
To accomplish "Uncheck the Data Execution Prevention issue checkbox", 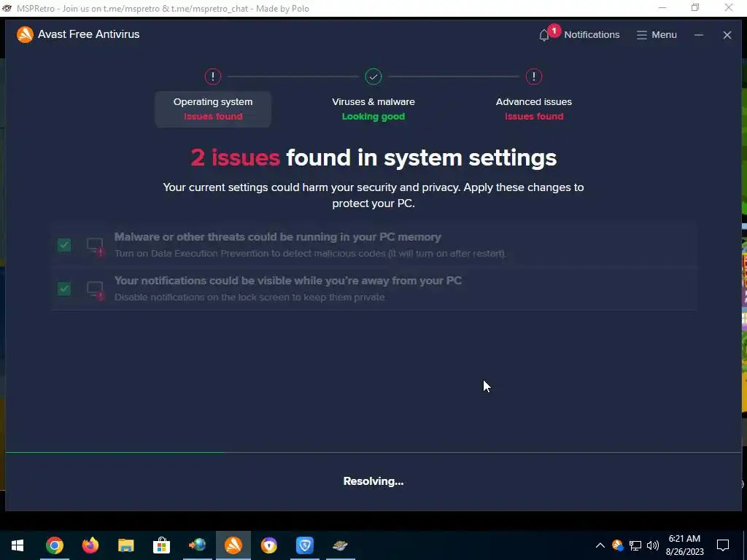I will [64, 245].
